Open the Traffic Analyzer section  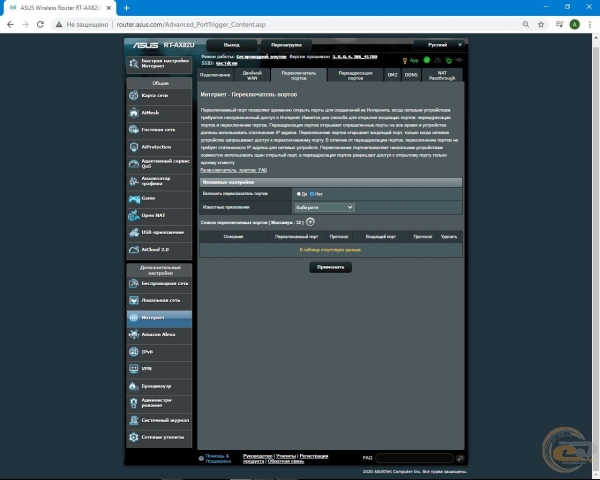click(159, 181)
